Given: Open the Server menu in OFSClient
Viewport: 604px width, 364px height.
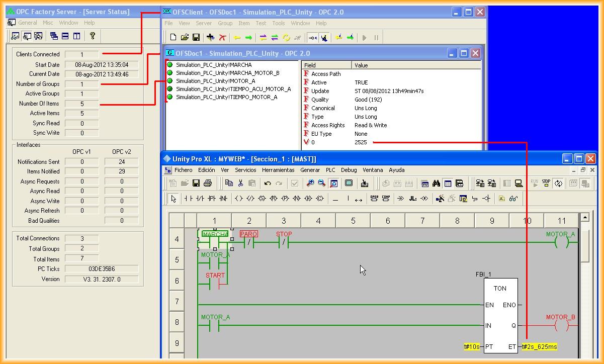Looking at the screenshot, I should click(204, 23).
